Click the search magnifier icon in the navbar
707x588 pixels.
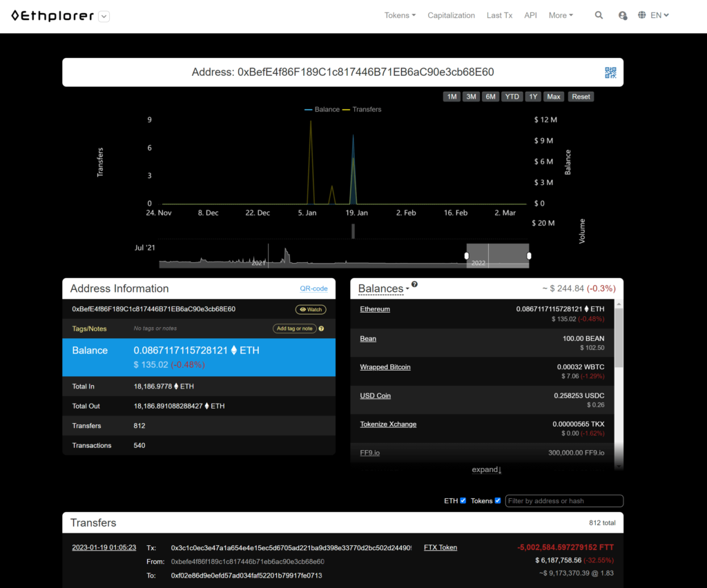pos(599,15)
